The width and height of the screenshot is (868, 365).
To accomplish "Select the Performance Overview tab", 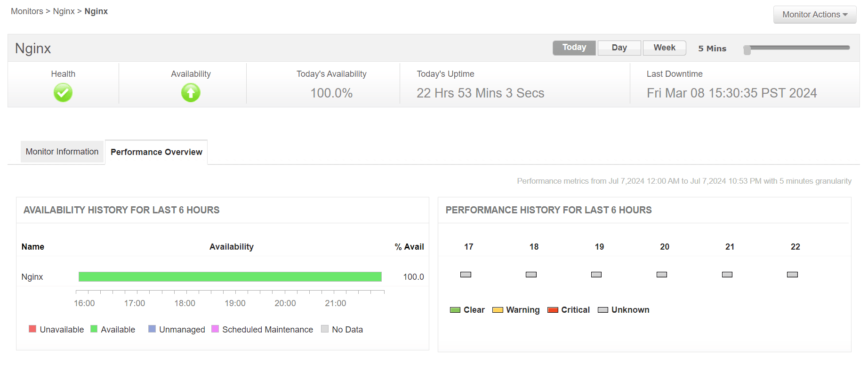I will tap(156, 152).
